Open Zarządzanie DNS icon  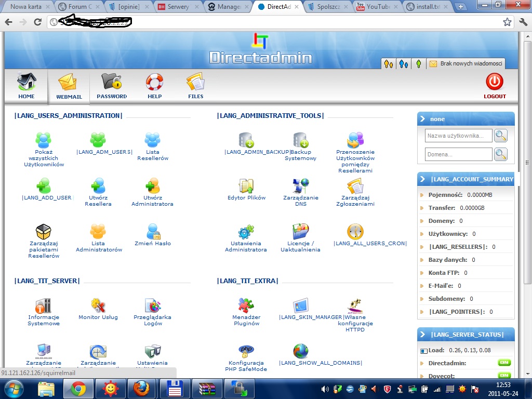click(301, 185)
